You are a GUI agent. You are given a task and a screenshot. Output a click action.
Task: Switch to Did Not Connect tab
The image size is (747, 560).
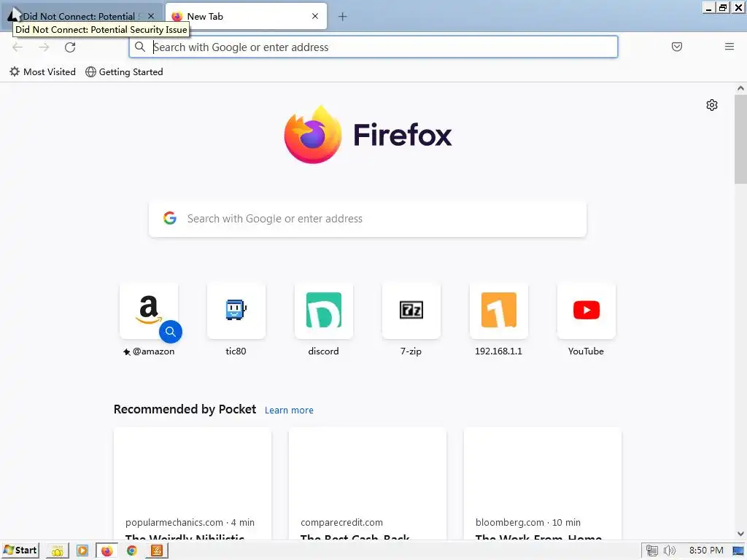coord(81,16)
